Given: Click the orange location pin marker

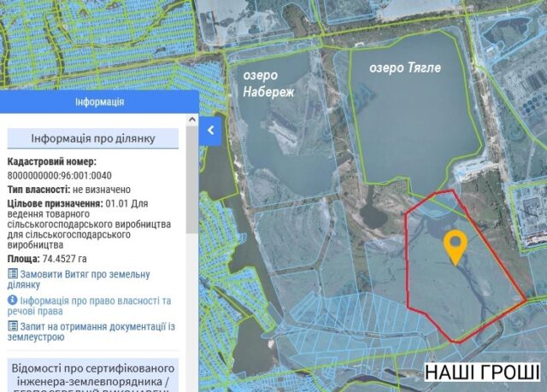Looking at the screenshot, I should click(x=456, y=247).
